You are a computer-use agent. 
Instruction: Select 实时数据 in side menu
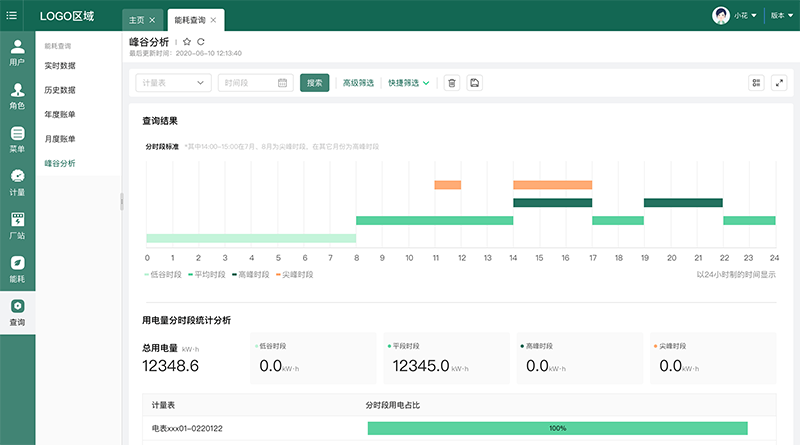(x=60, y=65)
